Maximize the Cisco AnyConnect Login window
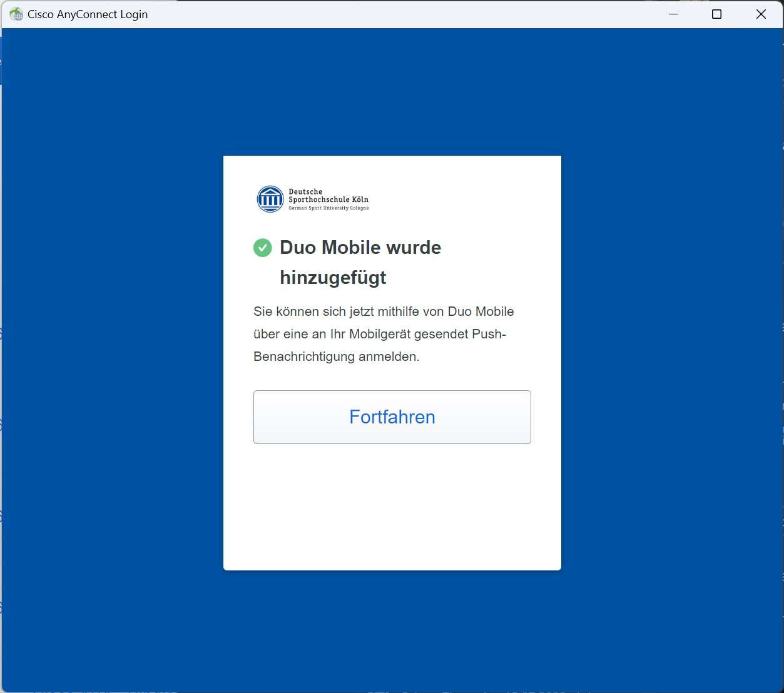Viewport: 784px width, 693px height. [x=717, y=14]
